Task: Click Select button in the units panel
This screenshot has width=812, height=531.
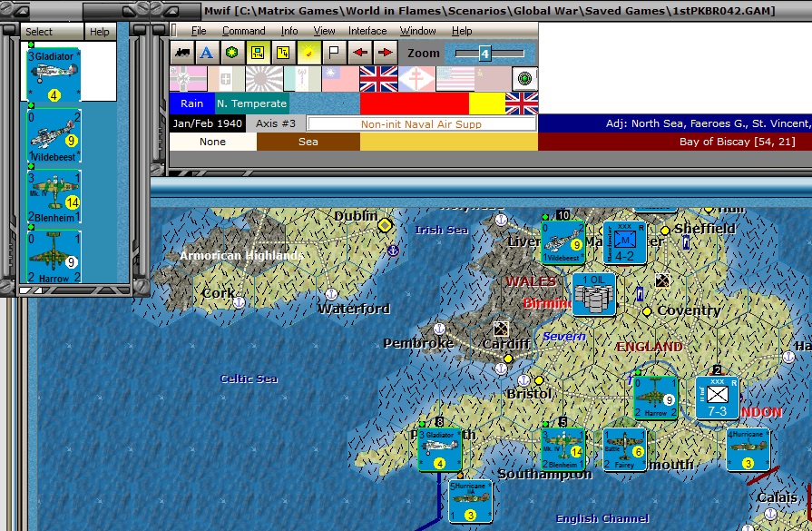Action: [x=39, y=32]
